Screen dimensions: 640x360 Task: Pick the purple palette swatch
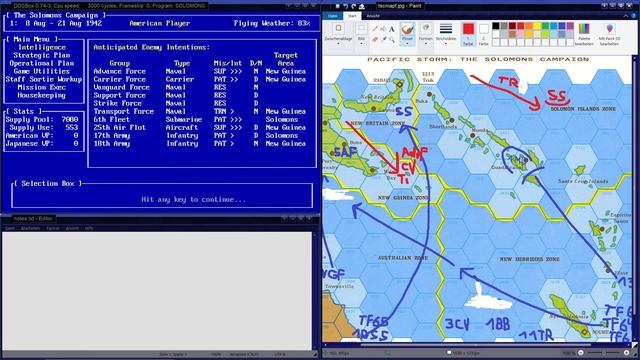click(570, 26)
